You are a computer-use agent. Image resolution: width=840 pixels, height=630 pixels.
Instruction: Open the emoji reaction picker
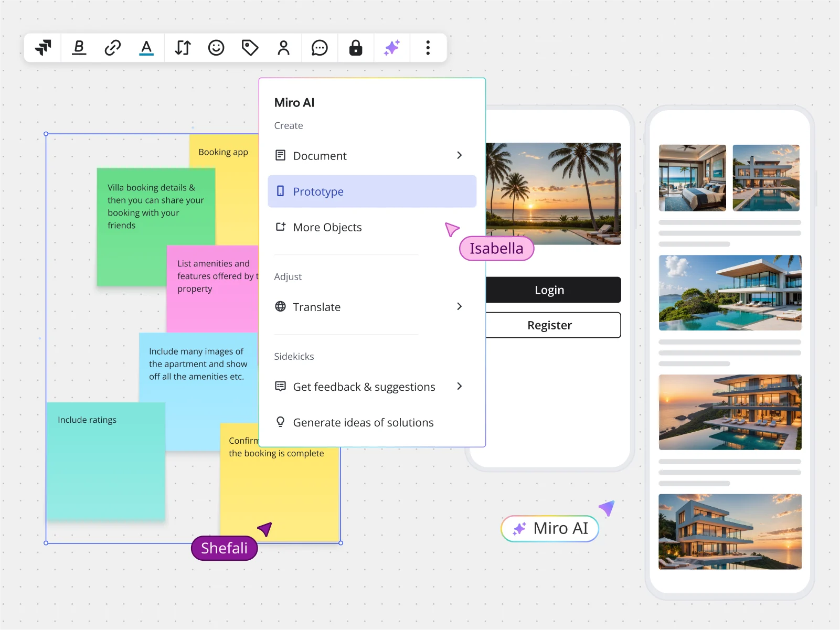tap(216, 48)
